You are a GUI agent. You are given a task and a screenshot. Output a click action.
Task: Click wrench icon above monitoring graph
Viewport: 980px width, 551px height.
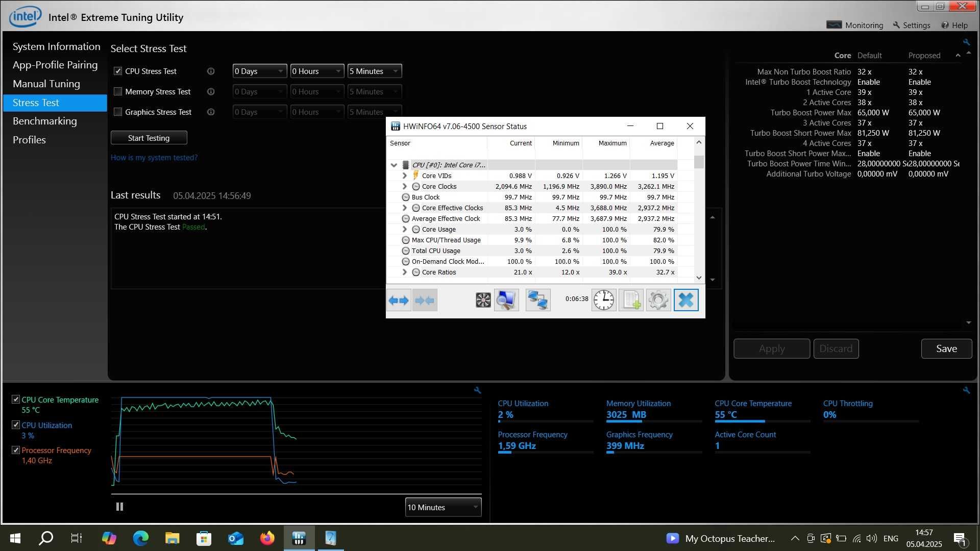point(477,390)
